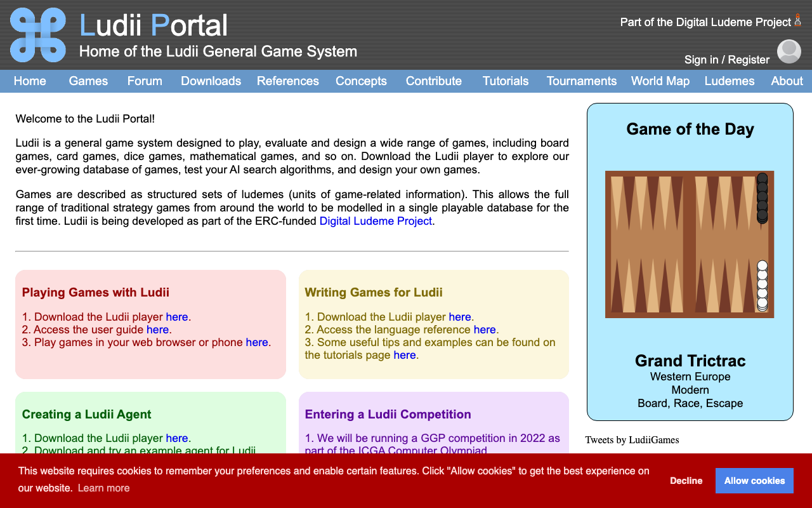Click 'here' to download player under Playing Games

[x=177, y=317]
